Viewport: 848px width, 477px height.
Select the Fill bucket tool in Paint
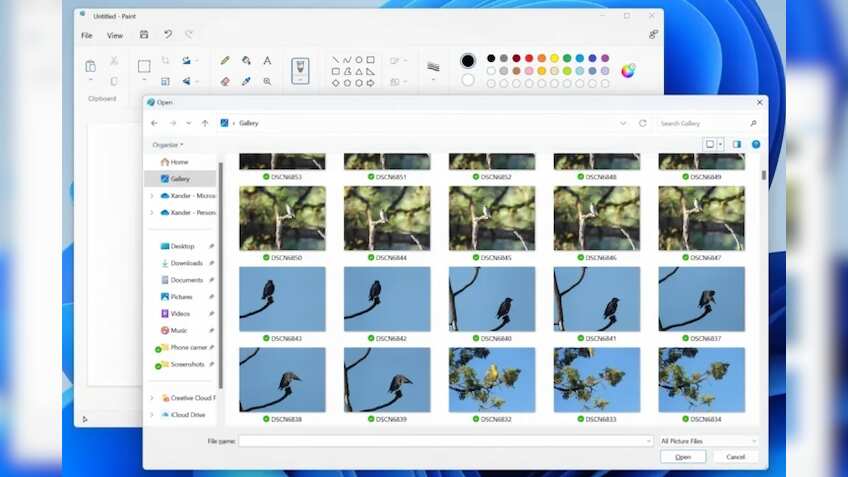click(x=246, y=61)
